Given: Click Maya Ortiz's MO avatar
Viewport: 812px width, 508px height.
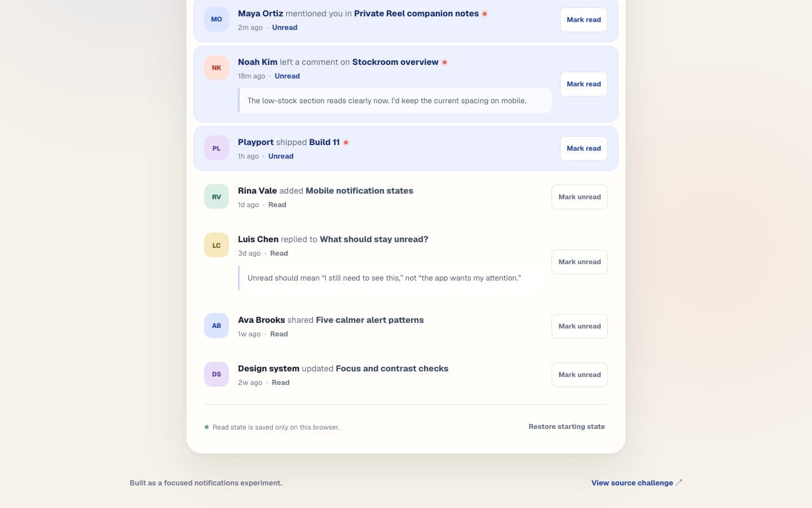Looking at the screenshot, I should (x=217, y=19).
